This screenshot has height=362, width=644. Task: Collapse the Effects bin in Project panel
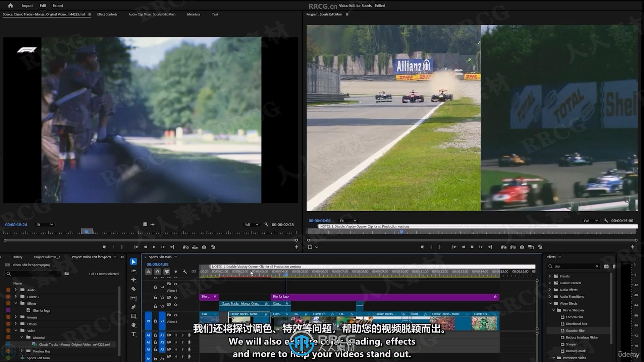click(x=15, y=303)
